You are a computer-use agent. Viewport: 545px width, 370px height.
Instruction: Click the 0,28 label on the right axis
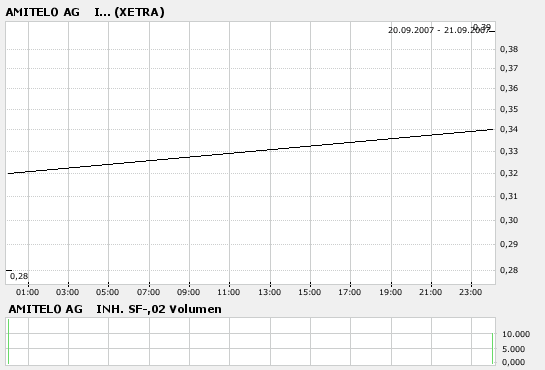[x=509, y=270]
